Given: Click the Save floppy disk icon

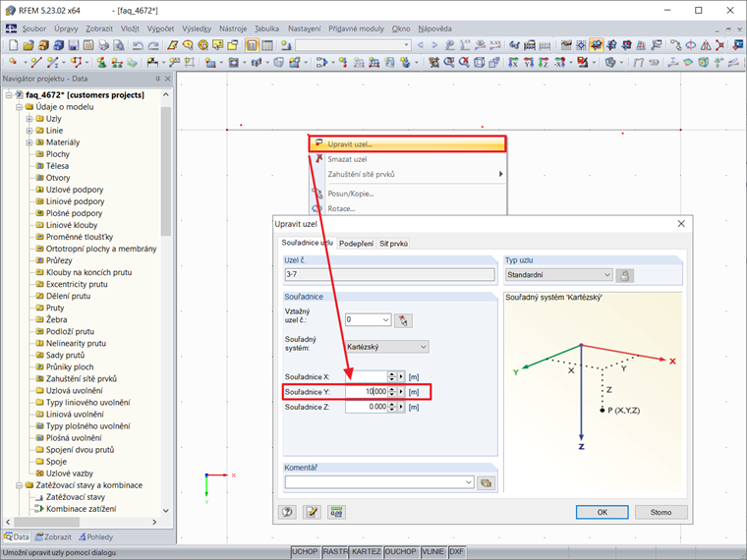Looking at the screenshot, I should point(74,46).
